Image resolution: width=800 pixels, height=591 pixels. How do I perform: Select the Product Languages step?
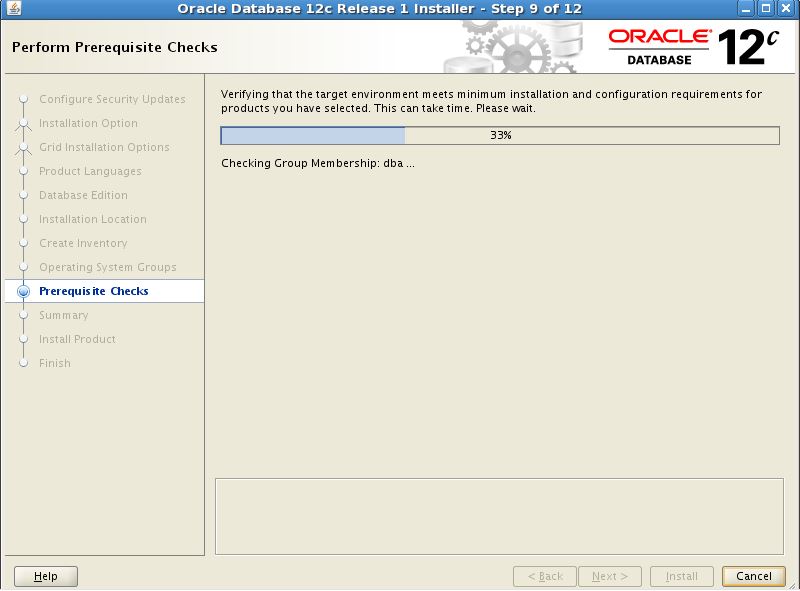click(x=90, y=171)
